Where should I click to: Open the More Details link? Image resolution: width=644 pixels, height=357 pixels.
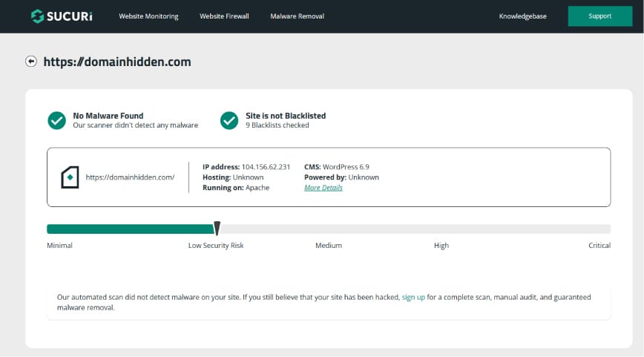[323, 188]
